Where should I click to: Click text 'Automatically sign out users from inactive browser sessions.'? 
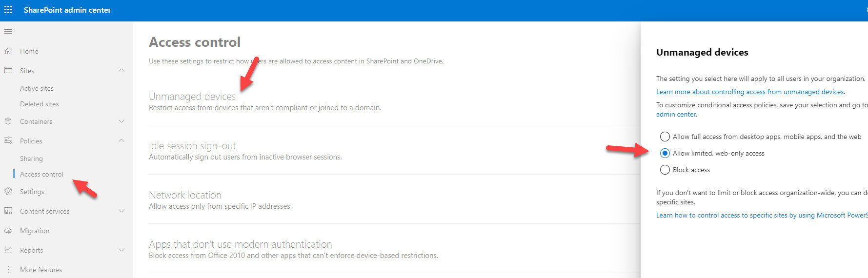tap(245, 157)
